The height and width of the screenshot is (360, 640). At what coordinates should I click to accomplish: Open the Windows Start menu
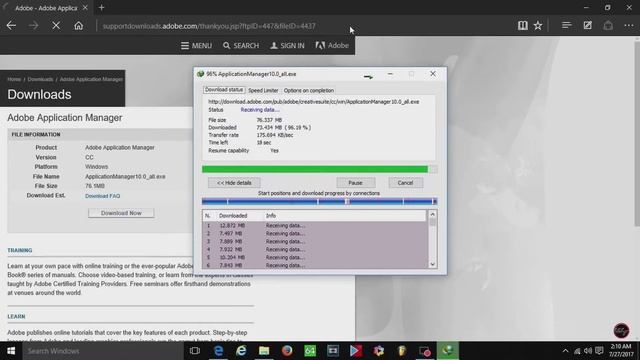tap(11, 351)
